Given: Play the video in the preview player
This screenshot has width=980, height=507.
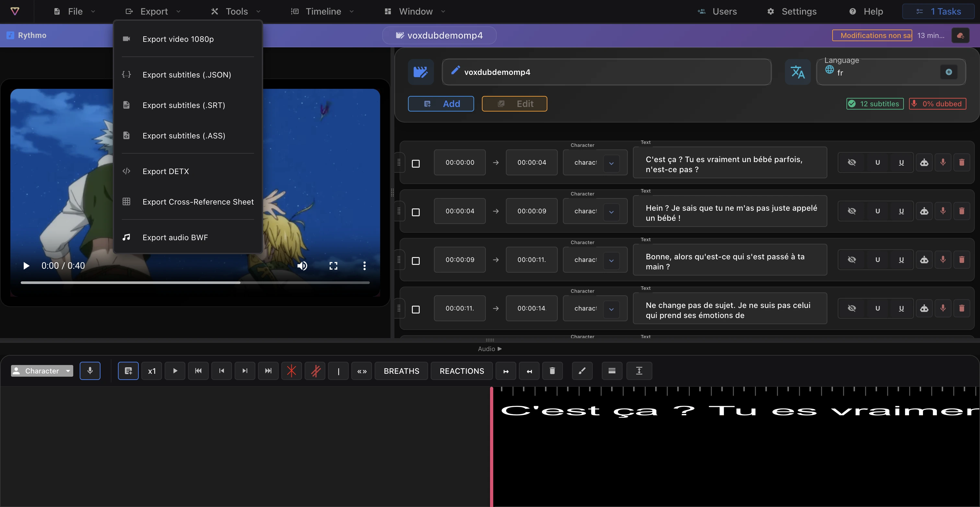Looking at the screenshot, I should 26,266.
